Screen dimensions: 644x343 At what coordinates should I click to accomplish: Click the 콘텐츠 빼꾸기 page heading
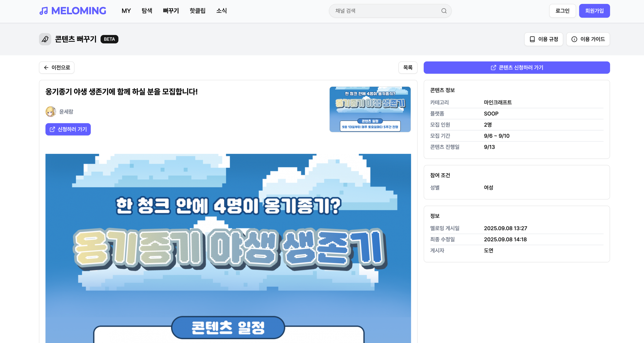pyautogui.click(x=76, y=39)
